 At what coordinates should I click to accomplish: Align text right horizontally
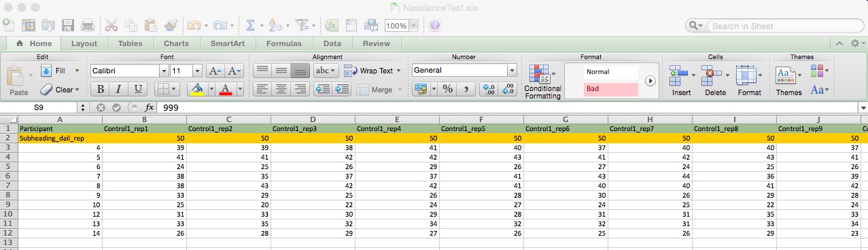(300, 89)
